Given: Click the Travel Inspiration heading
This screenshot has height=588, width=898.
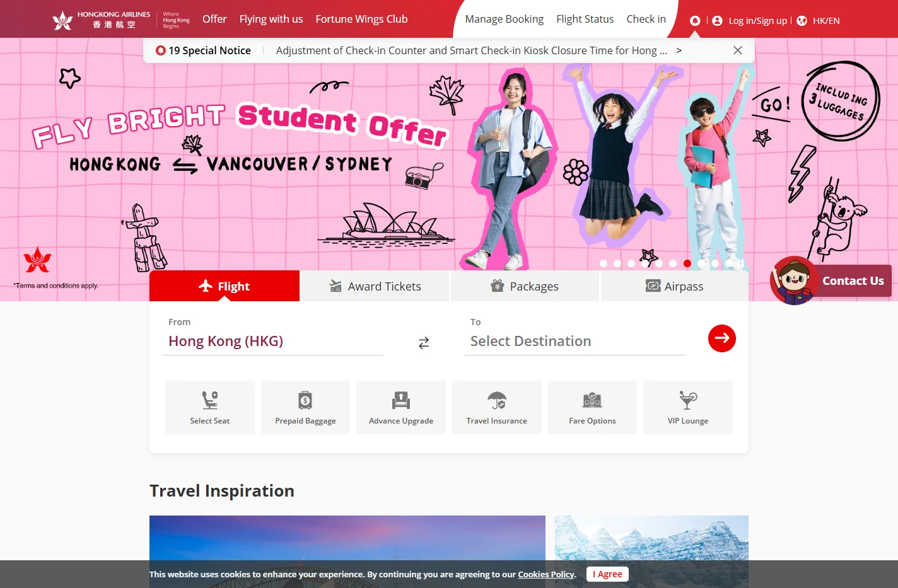Looking at the screenshot, I should 222,491.
